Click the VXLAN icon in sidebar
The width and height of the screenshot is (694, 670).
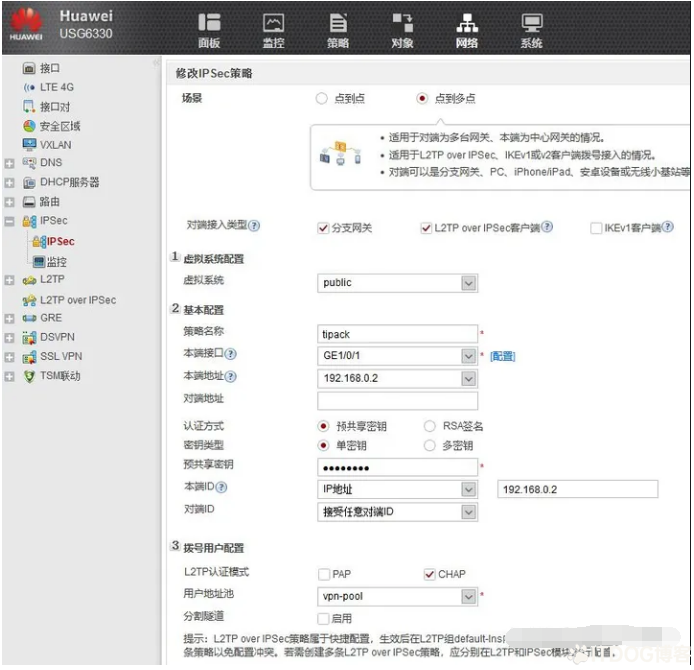pos(29,144)
